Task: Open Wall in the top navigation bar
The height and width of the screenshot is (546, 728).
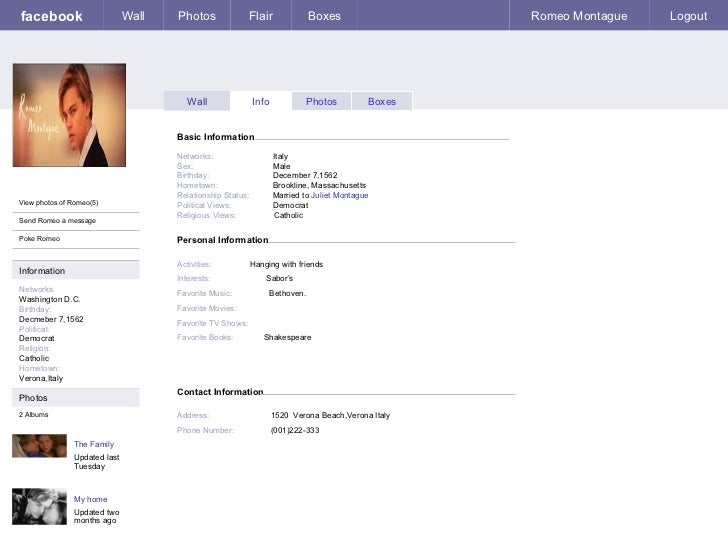Action: [x=133, y=16]
